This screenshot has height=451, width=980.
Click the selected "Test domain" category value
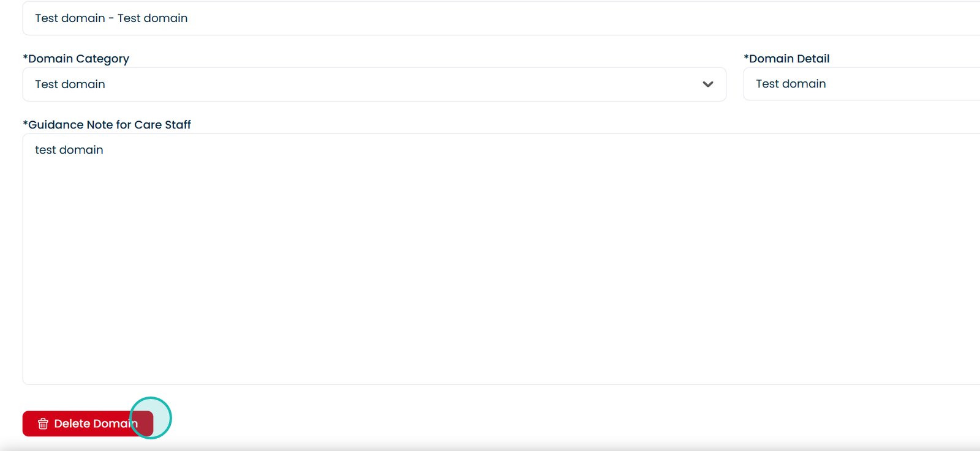[x=70, y=84]
